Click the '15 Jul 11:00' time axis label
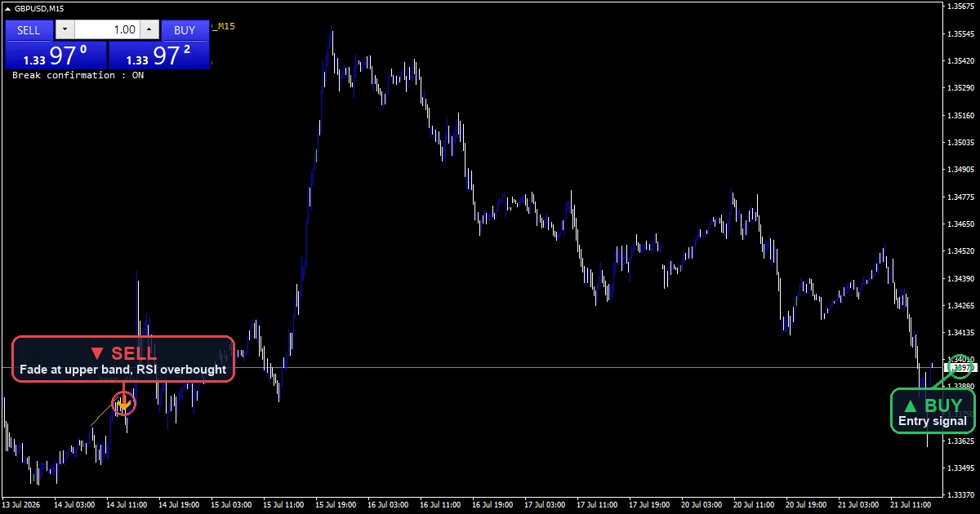The height and width of the screenshot is (514, 980). [284, 505]
